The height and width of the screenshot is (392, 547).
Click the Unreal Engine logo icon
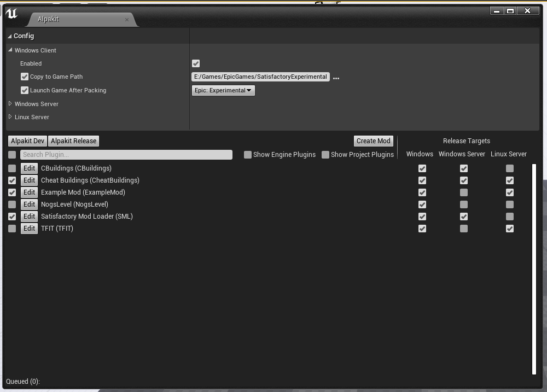point(11,13)
